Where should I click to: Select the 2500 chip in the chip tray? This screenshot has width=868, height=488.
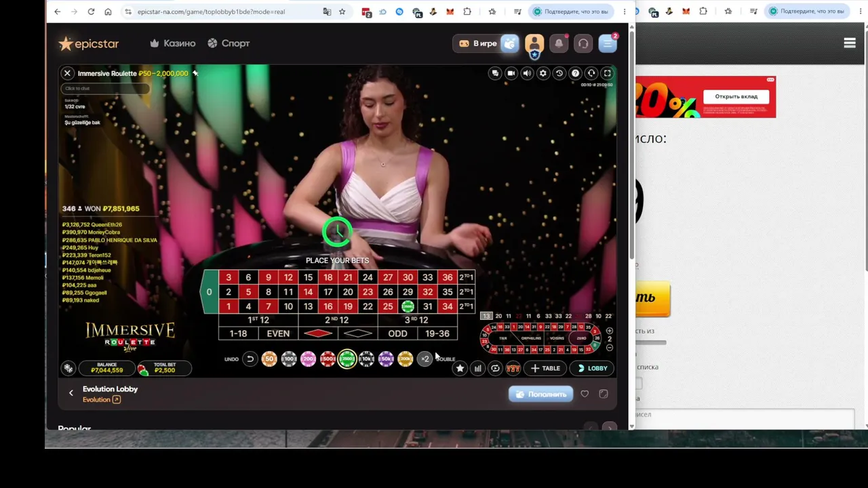pos(347,359)
